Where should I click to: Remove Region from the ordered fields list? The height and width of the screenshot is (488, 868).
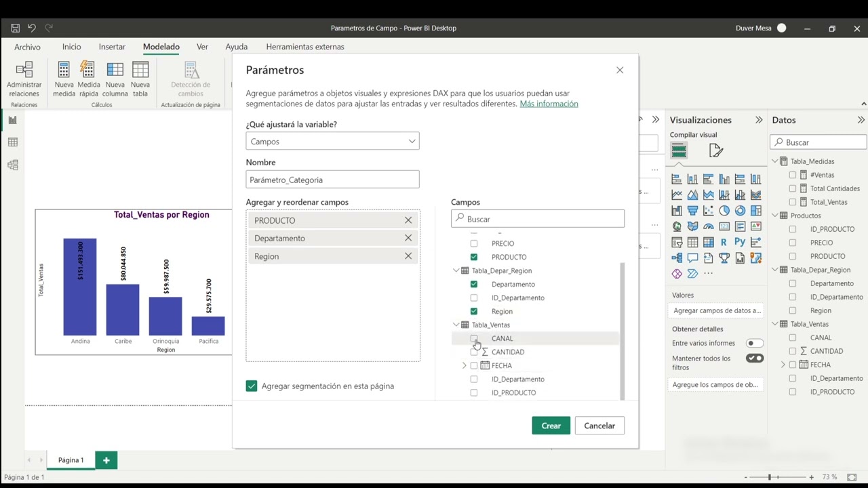tap(408, 256)
